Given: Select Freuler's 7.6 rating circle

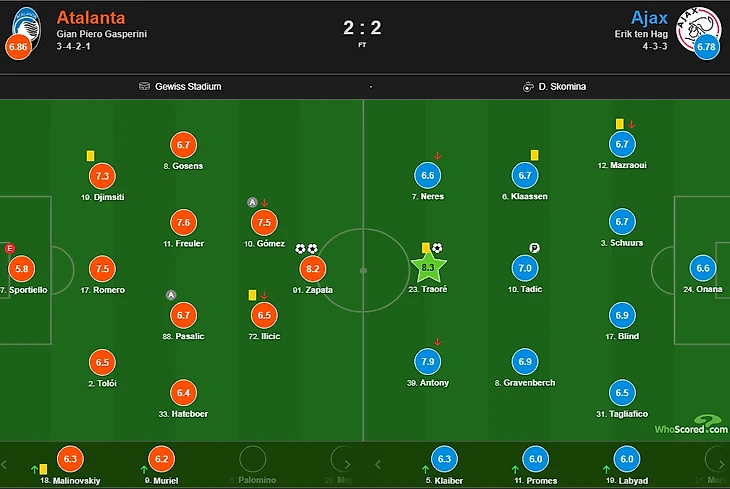Looking at the screenshot, I should click(x=183, y=222).
